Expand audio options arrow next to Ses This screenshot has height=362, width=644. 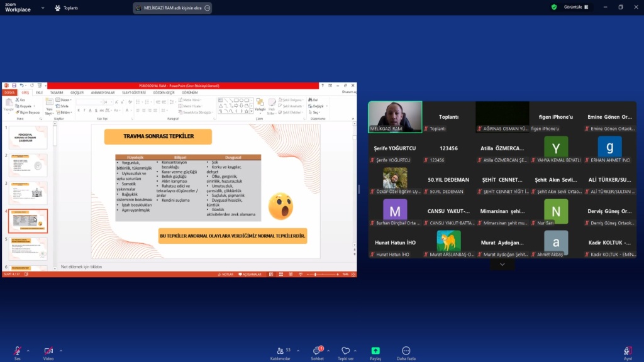tap(28, 351)
